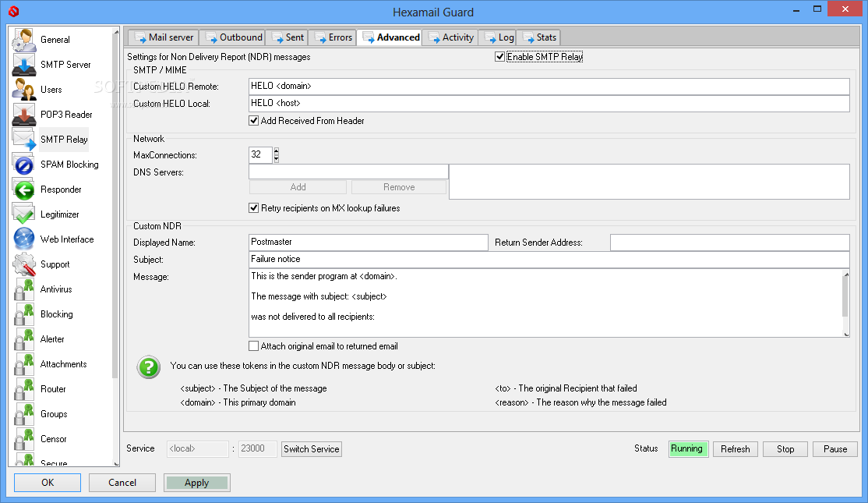Image resolution: width=868 pixels, height=503 pixels.
Task: Click the Add DNS server button
Action: click(298, 187)
